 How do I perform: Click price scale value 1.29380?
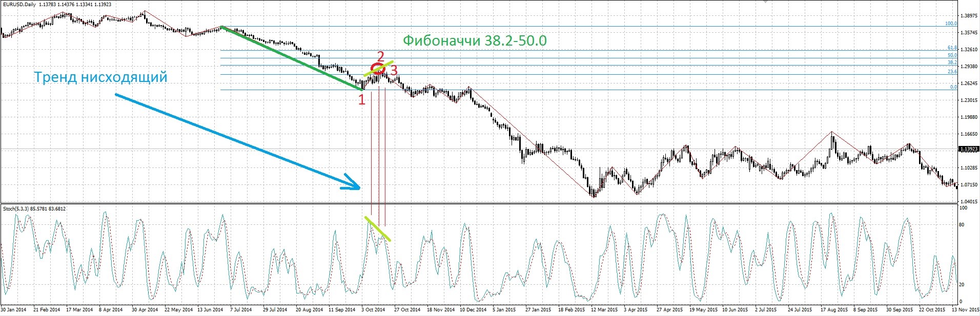pos(969,67)
